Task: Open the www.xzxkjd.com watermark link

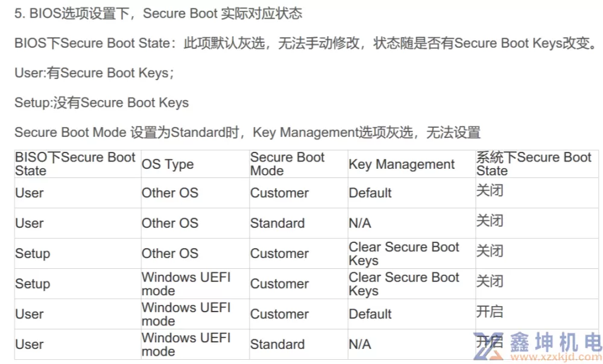Action: point(555,357)
